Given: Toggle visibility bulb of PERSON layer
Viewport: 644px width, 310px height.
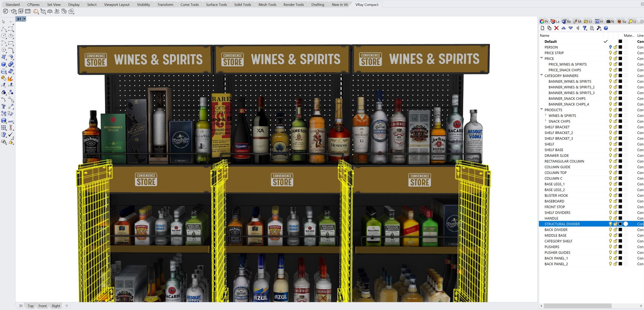Looking at the screenshot, I should 610,47.
